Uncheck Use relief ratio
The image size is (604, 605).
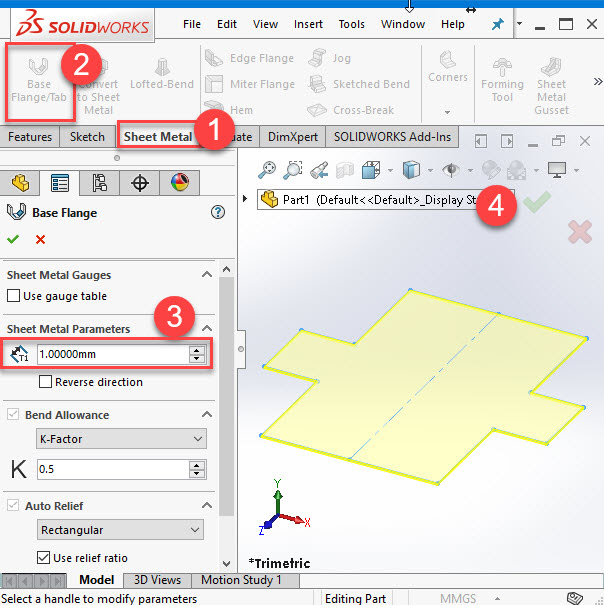pyautogui.click(x=43, y=558)
